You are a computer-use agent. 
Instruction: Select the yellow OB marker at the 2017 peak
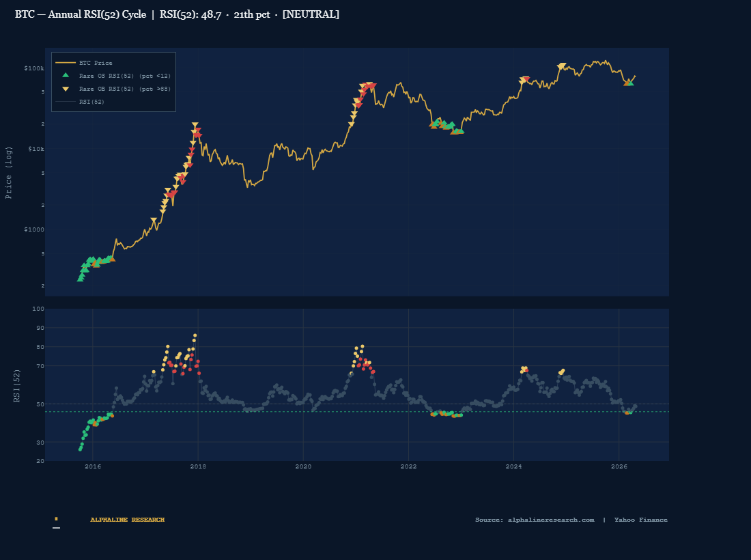tap(195, 125)
